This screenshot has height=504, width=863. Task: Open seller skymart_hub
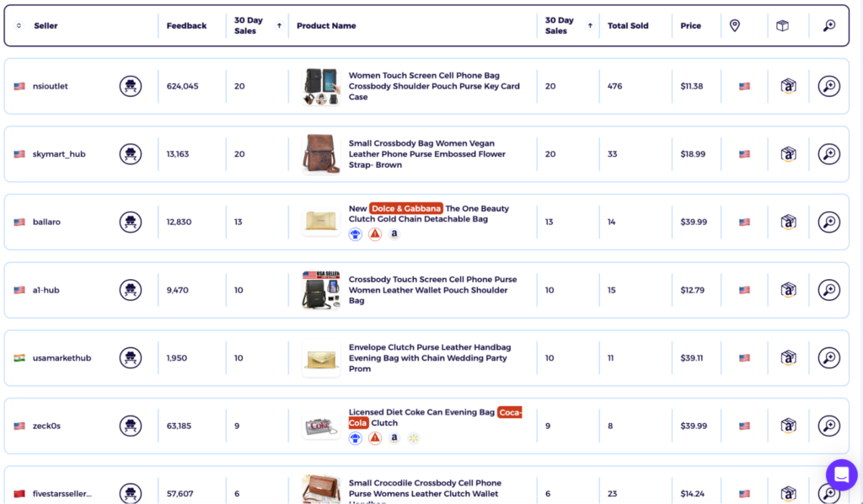point(59,154)
